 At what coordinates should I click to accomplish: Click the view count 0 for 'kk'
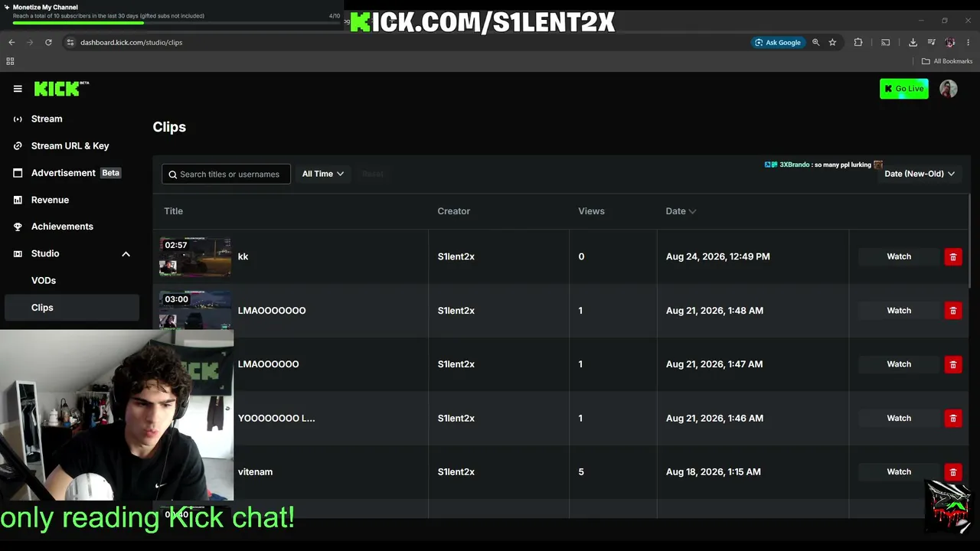coord(581,257)
